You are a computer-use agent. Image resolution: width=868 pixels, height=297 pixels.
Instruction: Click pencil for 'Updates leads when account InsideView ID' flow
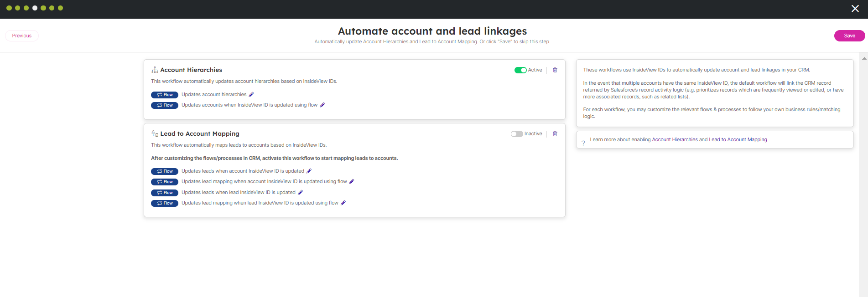point(309,171)
